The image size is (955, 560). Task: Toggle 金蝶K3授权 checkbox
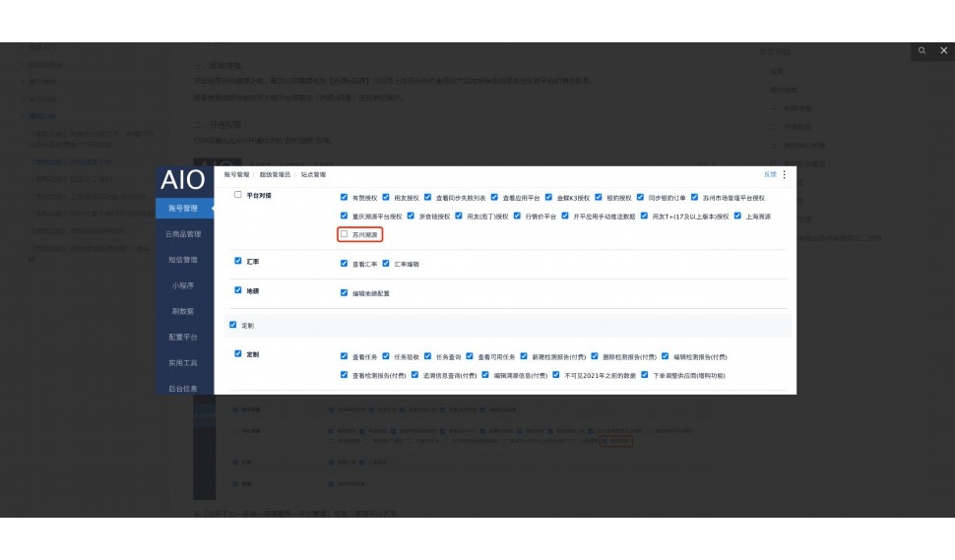point(548,197)
